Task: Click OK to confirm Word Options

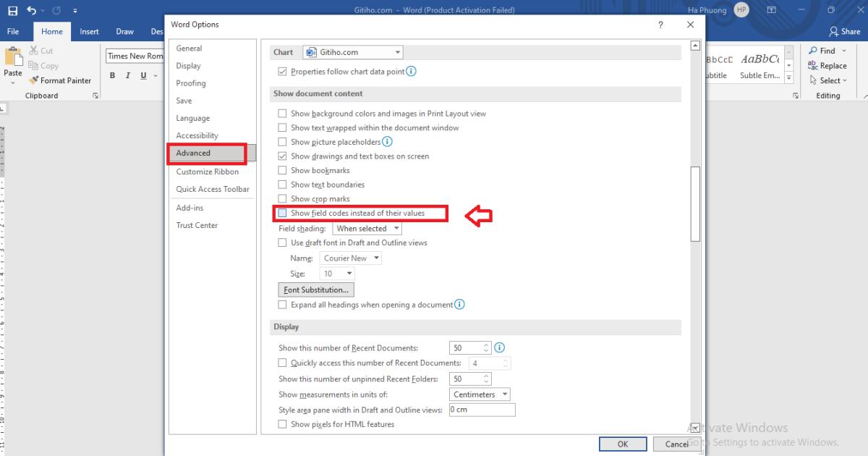Action: click(623, 444)
